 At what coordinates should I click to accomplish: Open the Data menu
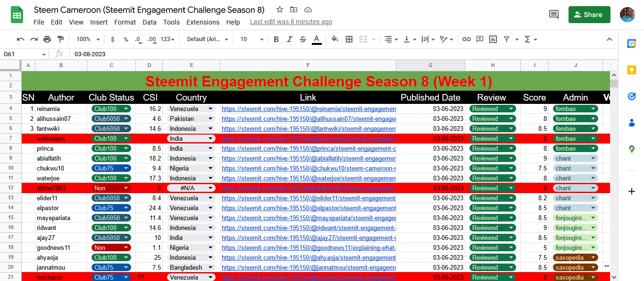150,22
